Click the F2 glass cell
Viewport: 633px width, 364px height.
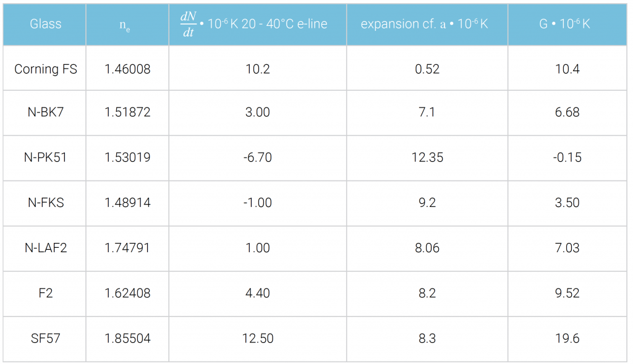(x=46, y=293)
